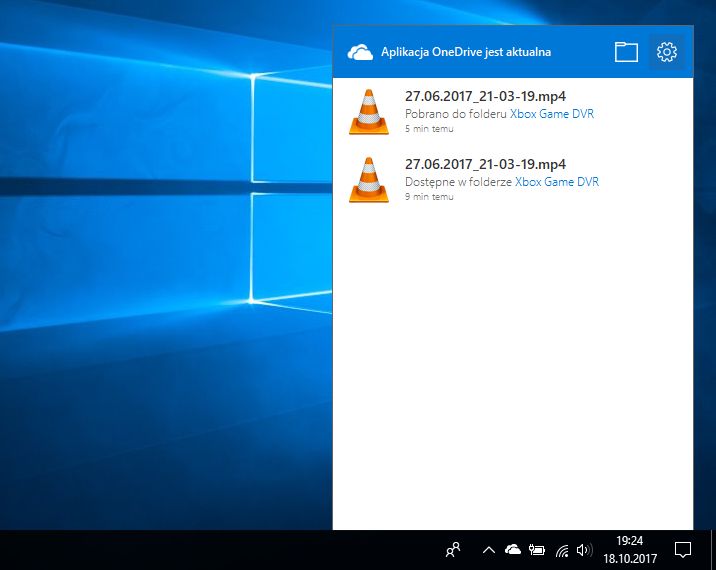Click OneDrive cloud icon in system tray
716x570 pixels.
point(513,549)
